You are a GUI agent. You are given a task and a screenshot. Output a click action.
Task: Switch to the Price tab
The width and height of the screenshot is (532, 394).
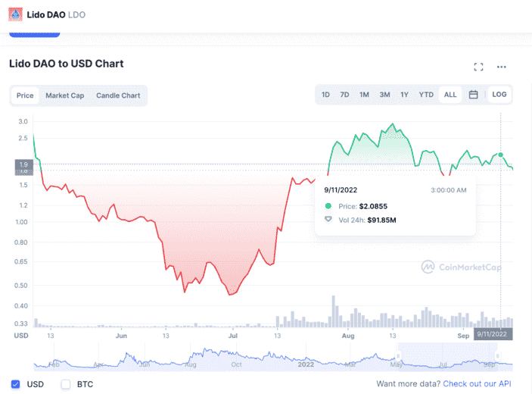25,95
